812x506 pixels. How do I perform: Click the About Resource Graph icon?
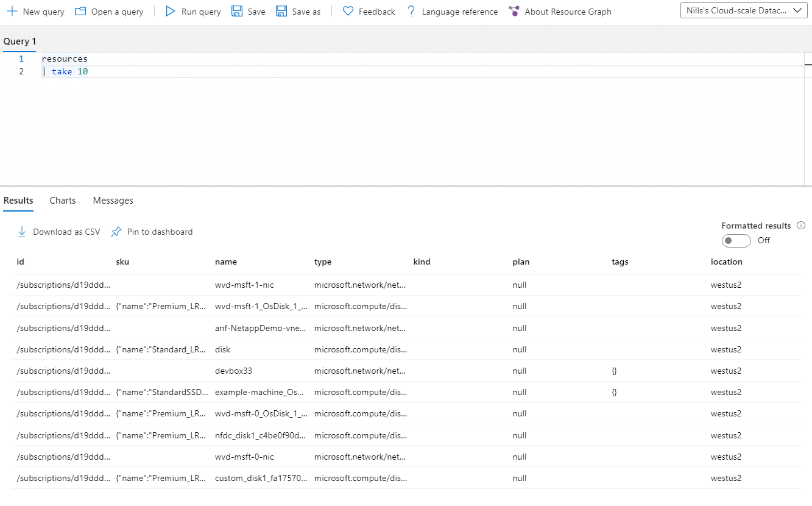click(514, 12)
